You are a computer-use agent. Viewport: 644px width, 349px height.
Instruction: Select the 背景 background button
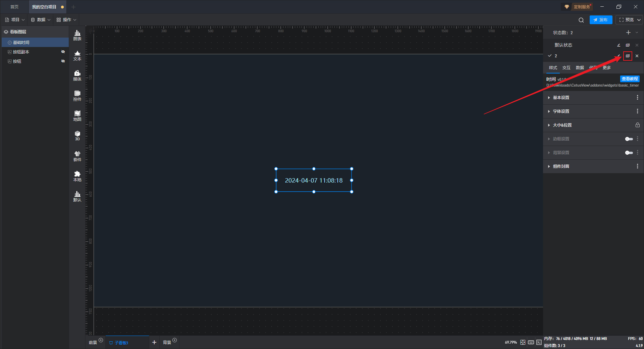[x=167, y=342]
